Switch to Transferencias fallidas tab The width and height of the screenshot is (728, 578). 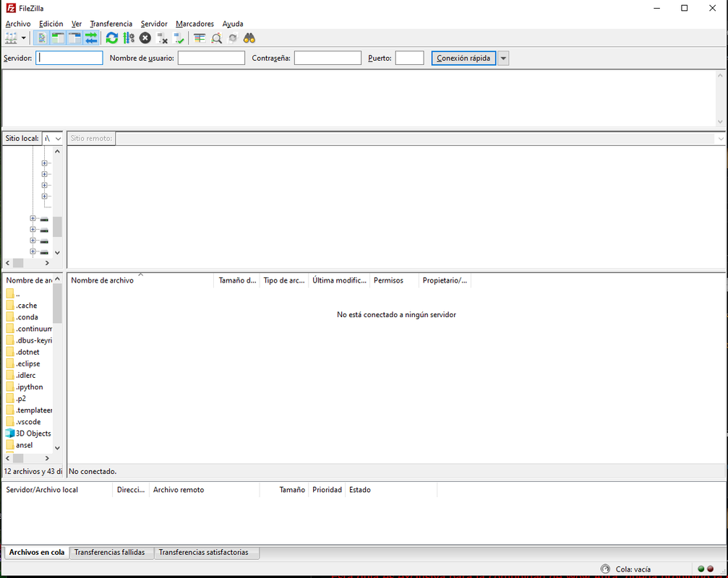tap(110, 553)
